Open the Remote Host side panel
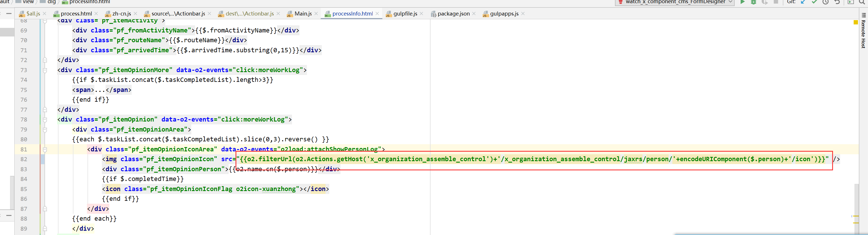This screenshot has width=868, height=235. 863,34
